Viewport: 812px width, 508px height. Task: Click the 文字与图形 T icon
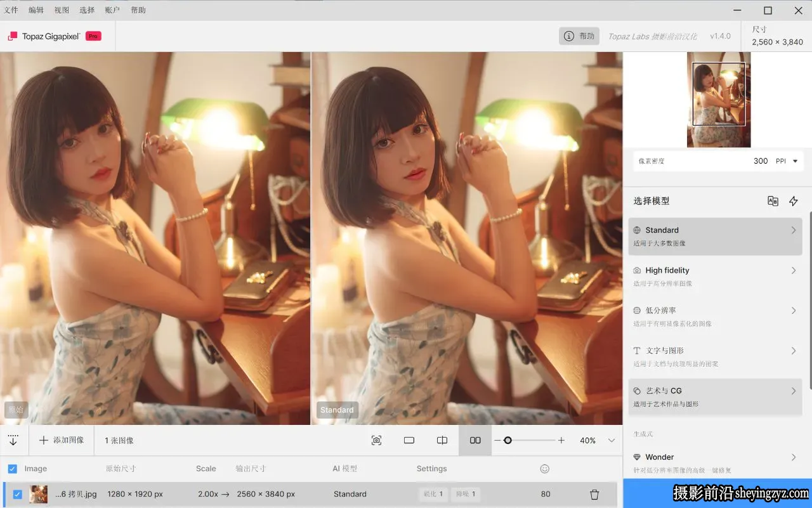[x=637, y=351]
